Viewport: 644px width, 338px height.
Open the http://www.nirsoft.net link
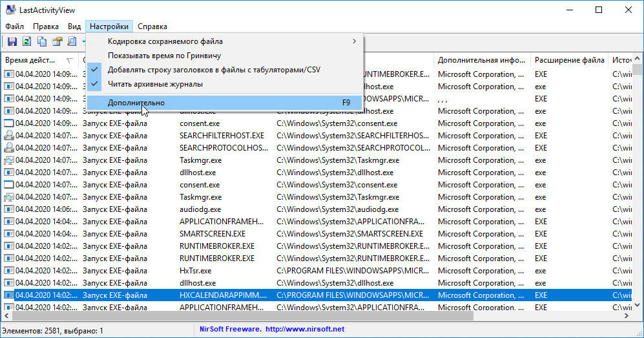click(x=305, y=329)
